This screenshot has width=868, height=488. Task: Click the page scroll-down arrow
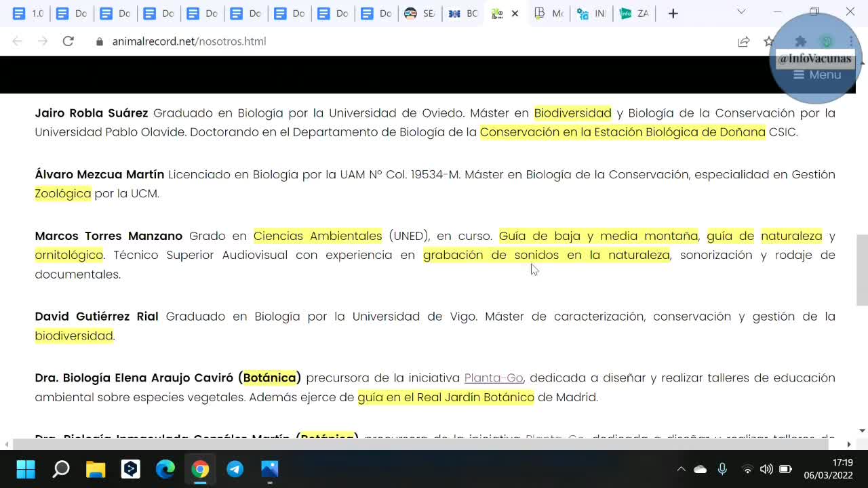(x=862, y=430)
